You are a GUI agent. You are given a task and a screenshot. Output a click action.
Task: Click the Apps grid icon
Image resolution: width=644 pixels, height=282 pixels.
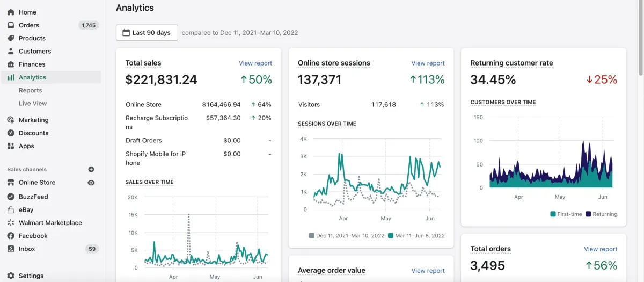pos(11,146)
